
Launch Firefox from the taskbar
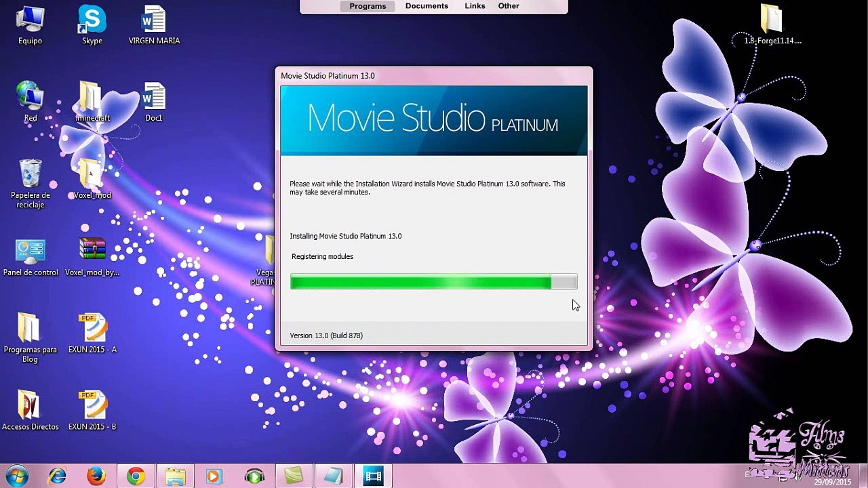click(x=96, y=476)
